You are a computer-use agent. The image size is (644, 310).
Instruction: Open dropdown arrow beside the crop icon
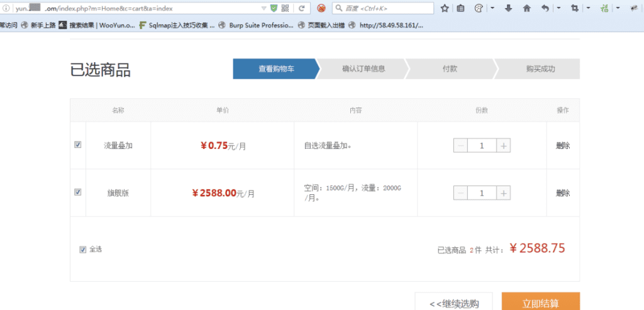click(x=587, y=9)
